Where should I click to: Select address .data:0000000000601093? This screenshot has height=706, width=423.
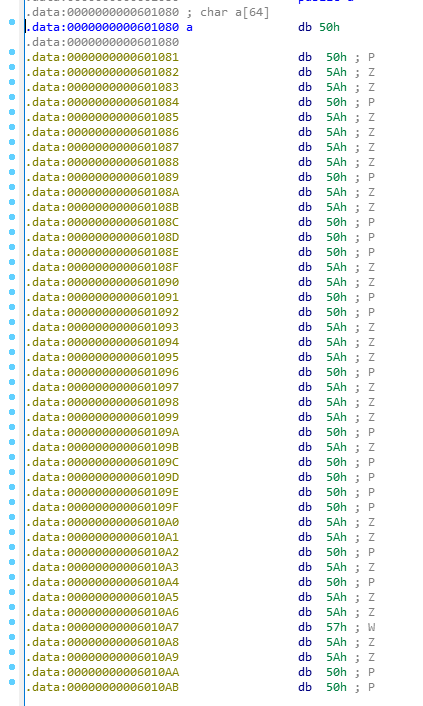pos(102,327)
